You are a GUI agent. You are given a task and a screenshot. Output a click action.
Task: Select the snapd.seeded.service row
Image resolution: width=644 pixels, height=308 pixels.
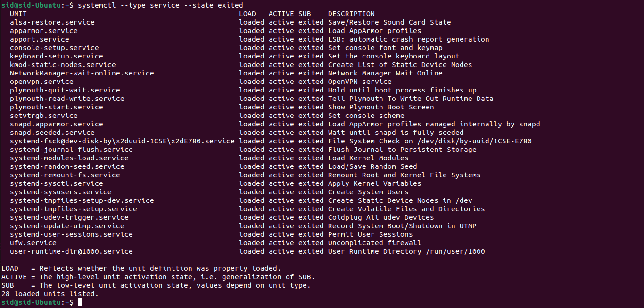pyautogui.click(x=237, y=133)
